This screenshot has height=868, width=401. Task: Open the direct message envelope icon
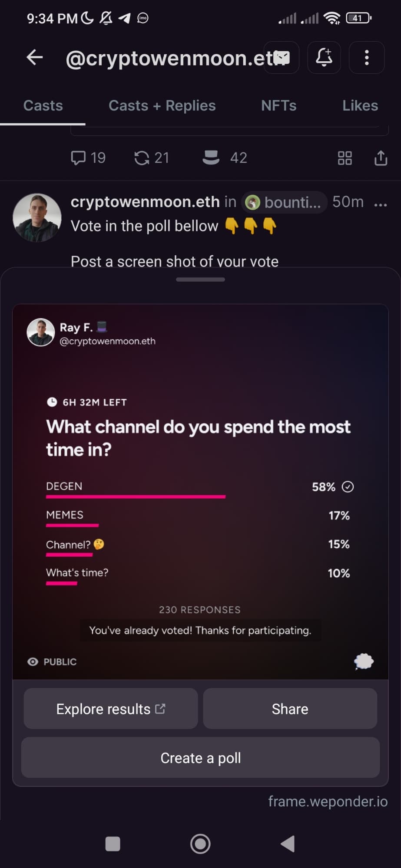click(282, 57)
